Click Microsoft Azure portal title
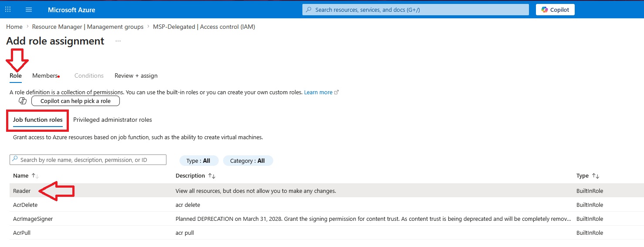644x247 pixels. pos(71,10)
